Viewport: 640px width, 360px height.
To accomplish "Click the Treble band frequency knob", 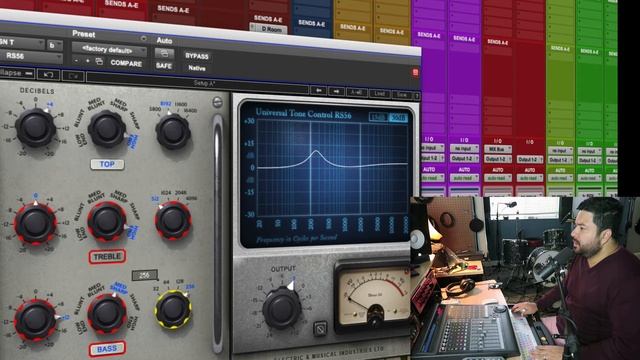I will [x=173, y=220].
